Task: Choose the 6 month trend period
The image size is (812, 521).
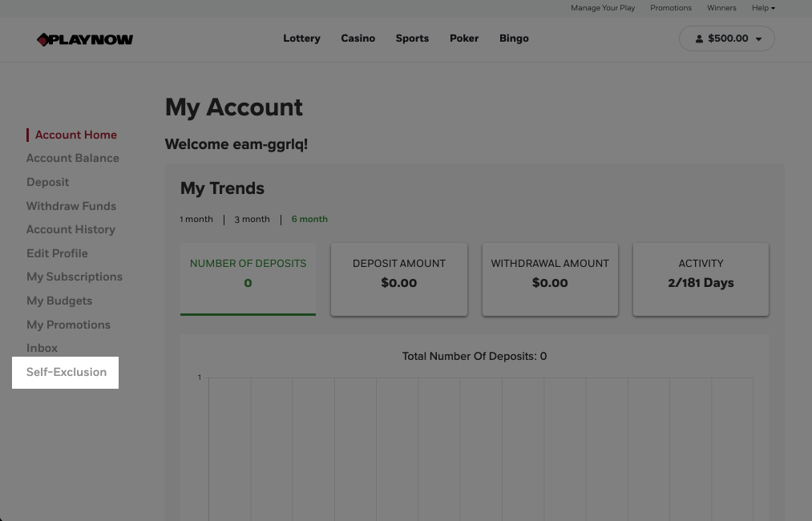Action: click(x=309, y=219)
